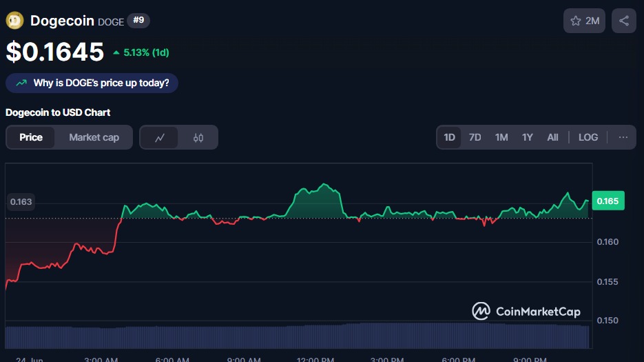The image size is (644, 362).
Task: Click the trending-up arrow in price question pill
Action: point(21,83)
